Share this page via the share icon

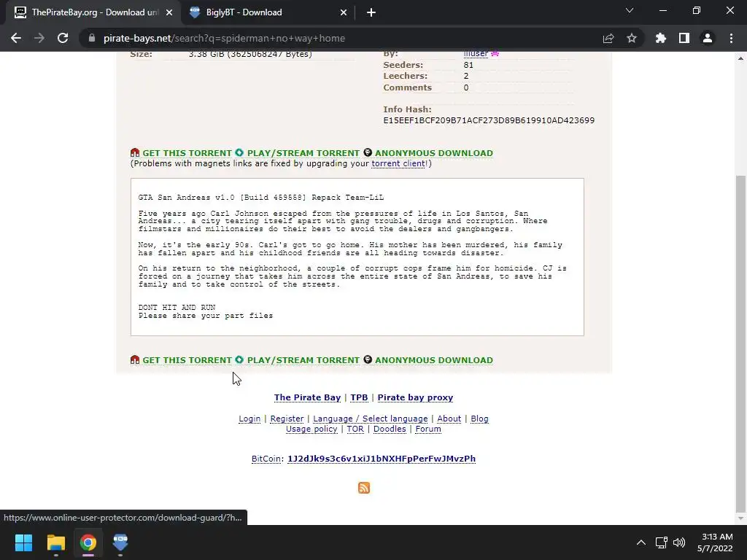click(608, 38)
